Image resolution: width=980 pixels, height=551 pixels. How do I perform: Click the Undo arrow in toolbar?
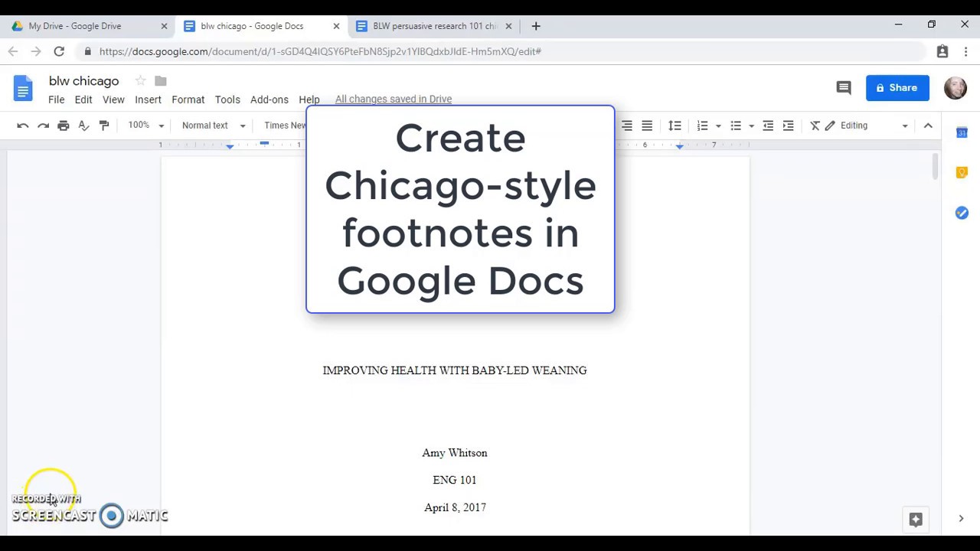[x=23, y=126]
